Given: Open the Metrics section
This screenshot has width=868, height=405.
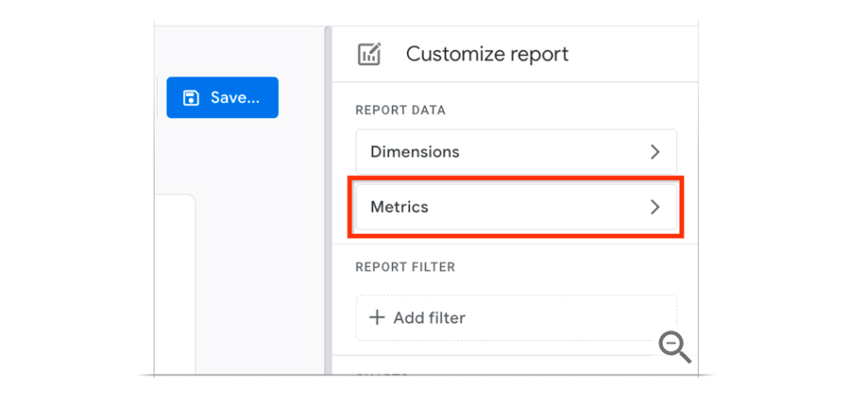Looking at the screenshot, I should [516, 207].
